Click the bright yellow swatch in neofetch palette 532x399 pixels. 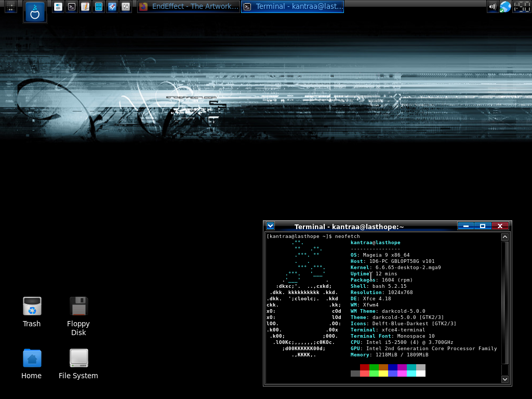[383, 373]
